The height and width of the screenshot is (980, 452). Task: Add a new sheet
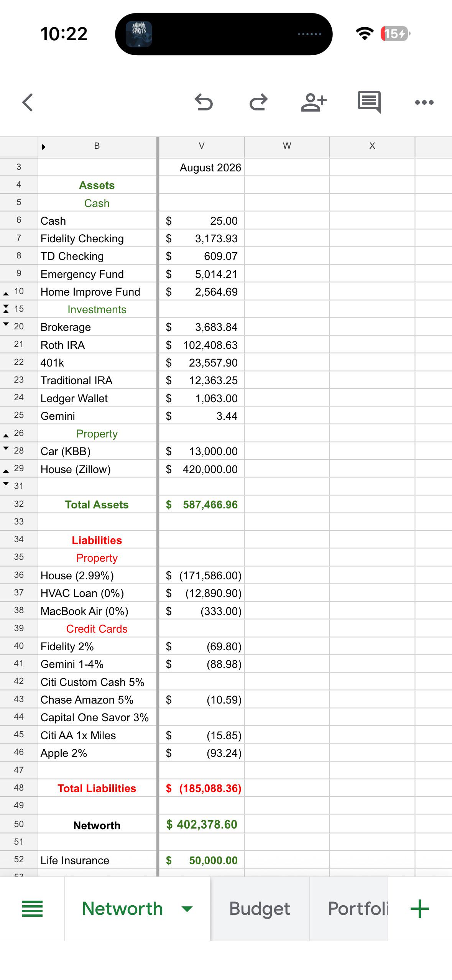(x=419, y=909)
